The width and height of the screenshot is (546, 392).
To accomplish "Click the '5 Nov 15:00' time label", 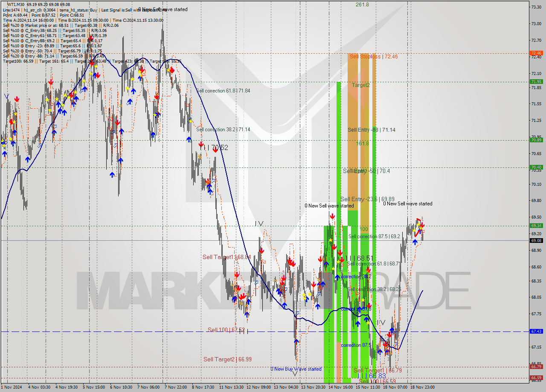I will point(93,387).
